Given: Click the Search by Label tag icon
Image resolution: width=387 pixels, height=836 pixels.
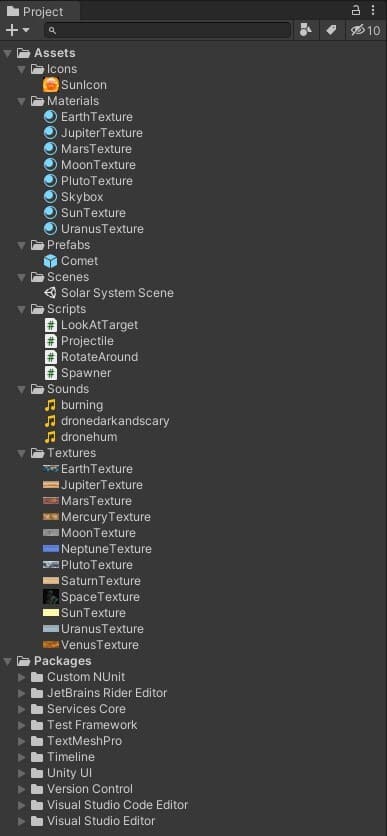Looking at the screenshot, I should tap(331, 30).
